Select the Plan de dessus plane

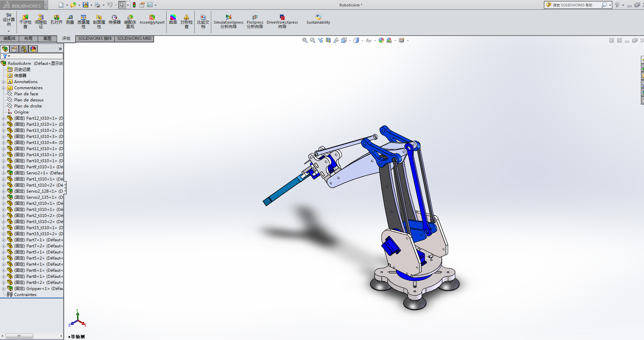point(29,100)
